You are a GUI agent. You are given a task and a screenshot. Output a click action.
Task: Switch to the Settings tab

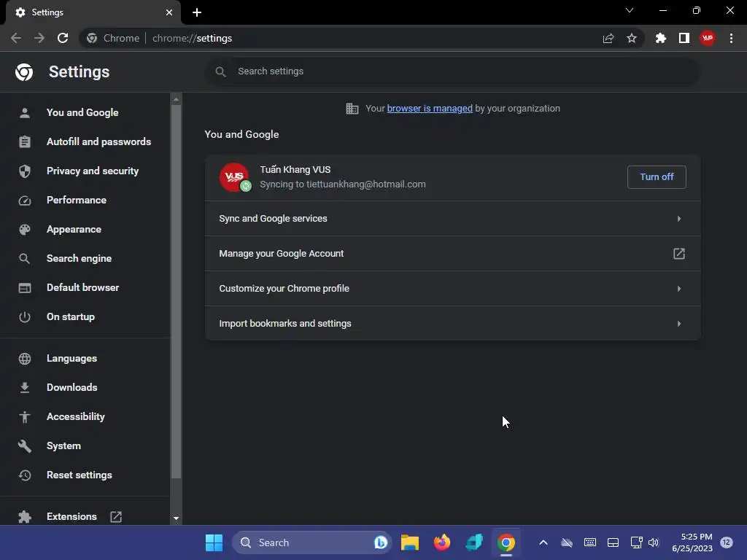click(93, 12)
